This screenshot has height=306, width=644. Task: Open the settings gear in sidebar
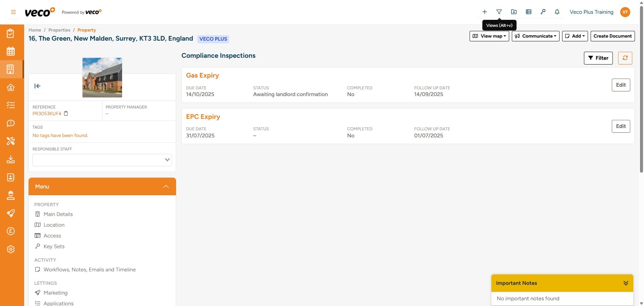[11, 249]
